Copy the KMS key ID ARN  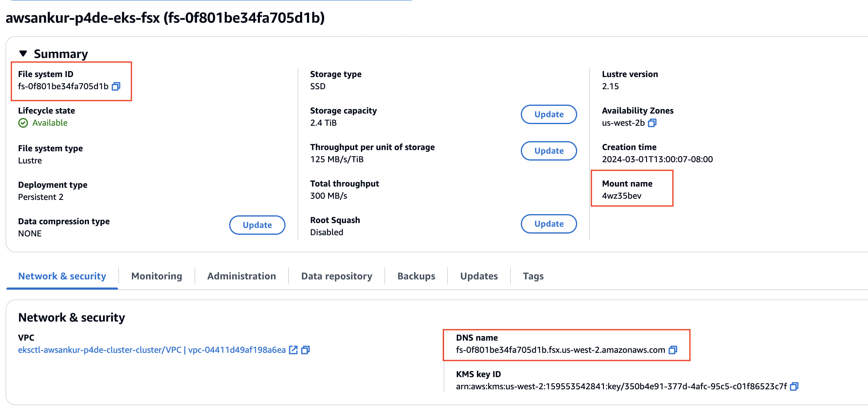[x=794, y=386]
